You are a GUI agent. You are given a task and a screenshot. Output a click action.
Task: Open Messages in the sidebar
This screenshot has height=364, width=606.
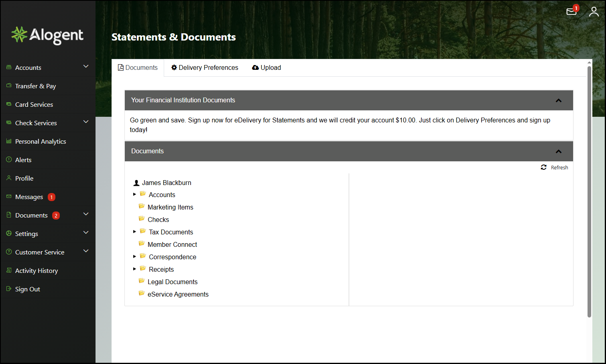tap(29, 197)
